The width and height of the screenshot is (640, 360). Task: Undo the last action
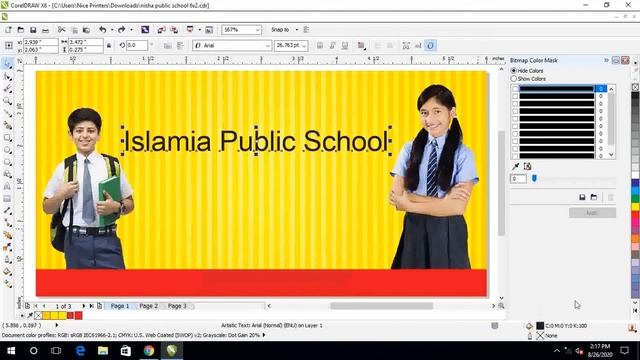[102, 30]
